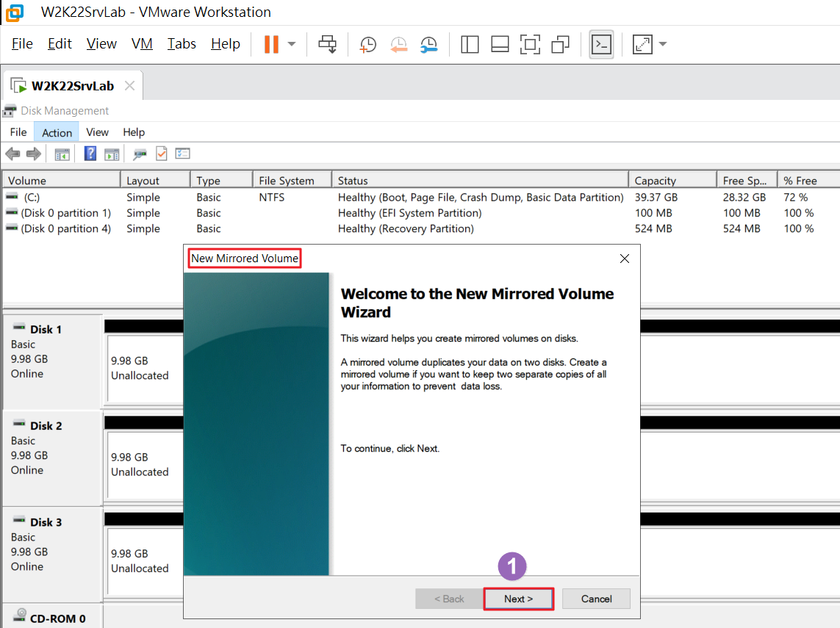Toggle the console view button
Image resolution: width=840 pixels, height=628 pixels.
click(601, 44)
